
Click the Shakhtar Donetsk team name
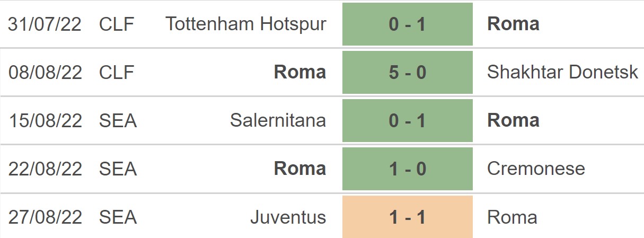(562, 73)
